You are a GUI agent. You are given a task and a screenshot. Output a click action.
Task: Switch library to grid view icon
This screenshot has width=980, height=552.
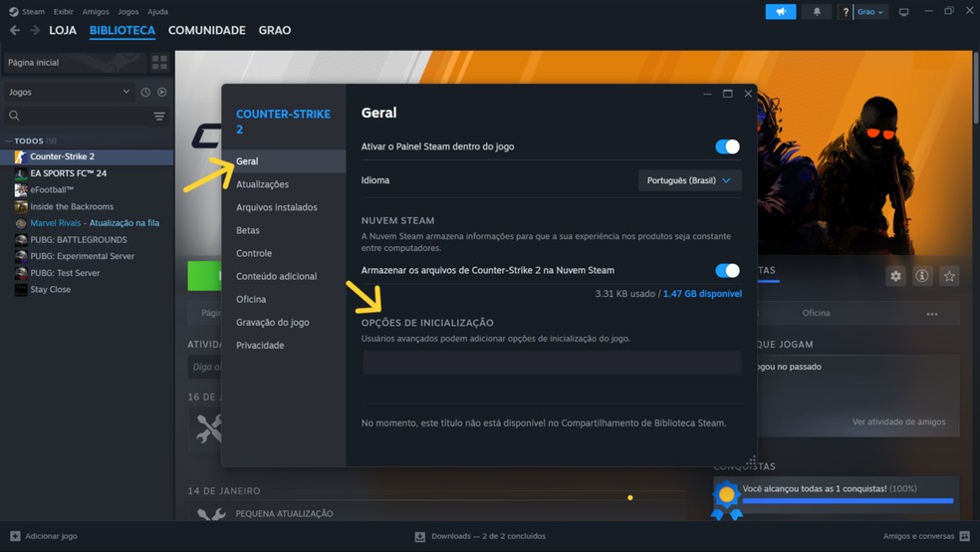(x=159, y=63)
